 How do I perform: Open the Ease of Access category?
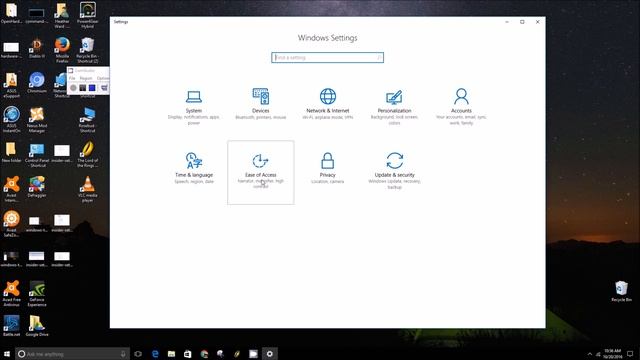260,172
